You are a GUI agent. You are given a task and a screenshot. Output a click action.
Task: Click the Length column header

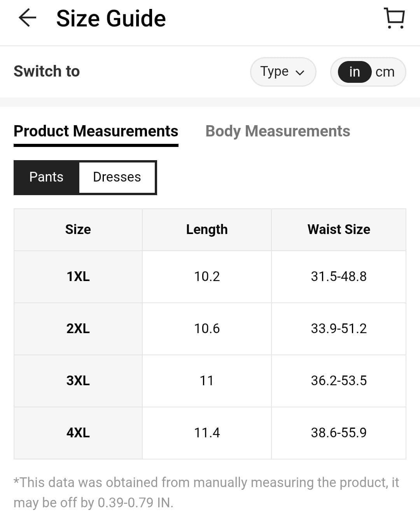pos(207,230)
